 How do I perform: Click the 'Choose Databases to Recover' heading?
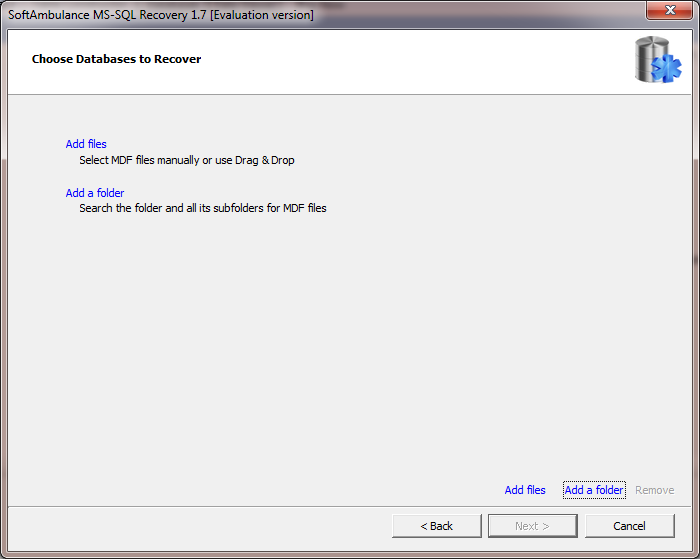[117, 59]
